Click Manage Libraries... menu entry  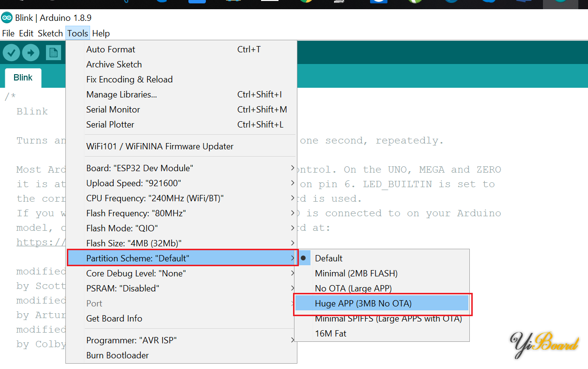click(121, 95)
